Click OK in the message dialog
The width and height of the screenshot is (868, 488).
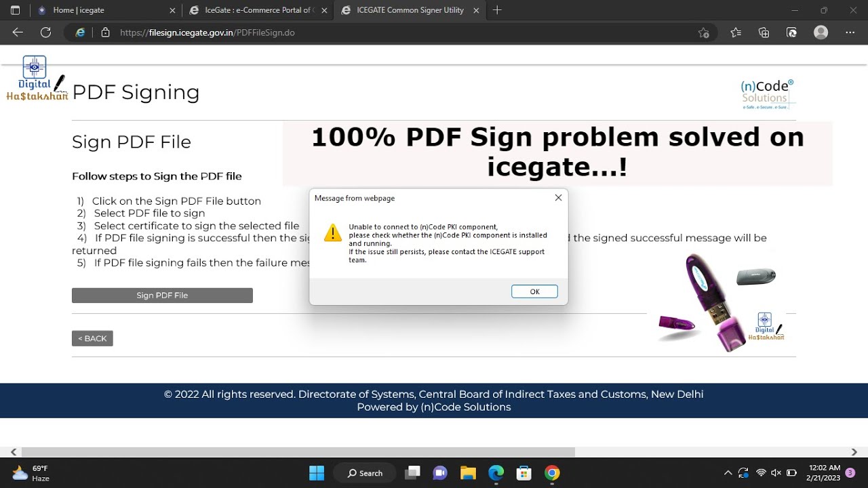pos(534,291)
